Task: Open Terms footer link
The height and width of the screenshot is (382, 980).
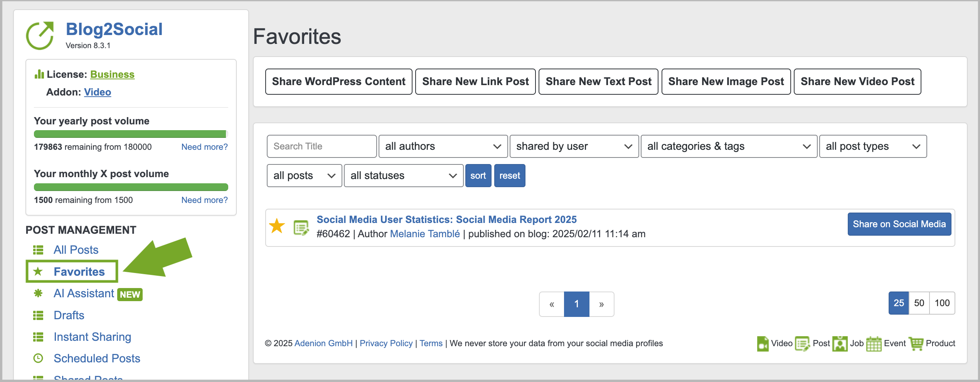Action: coord(431,343)
